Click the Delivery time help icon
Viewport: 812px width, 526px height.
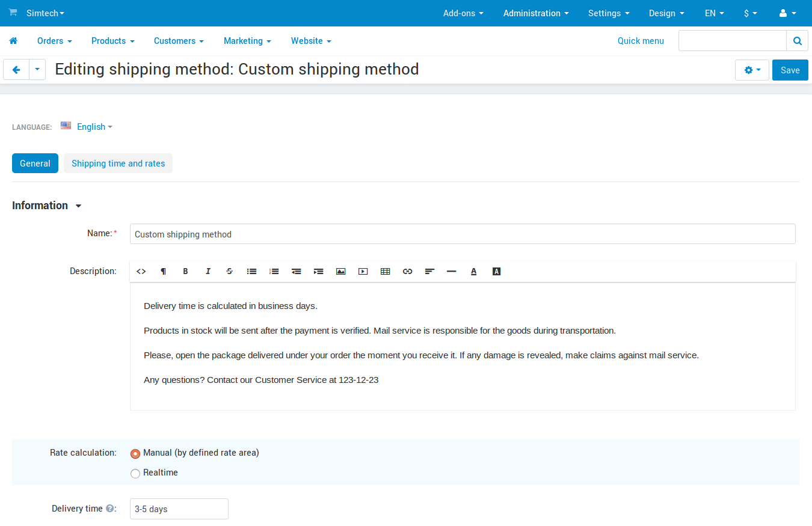110,509
